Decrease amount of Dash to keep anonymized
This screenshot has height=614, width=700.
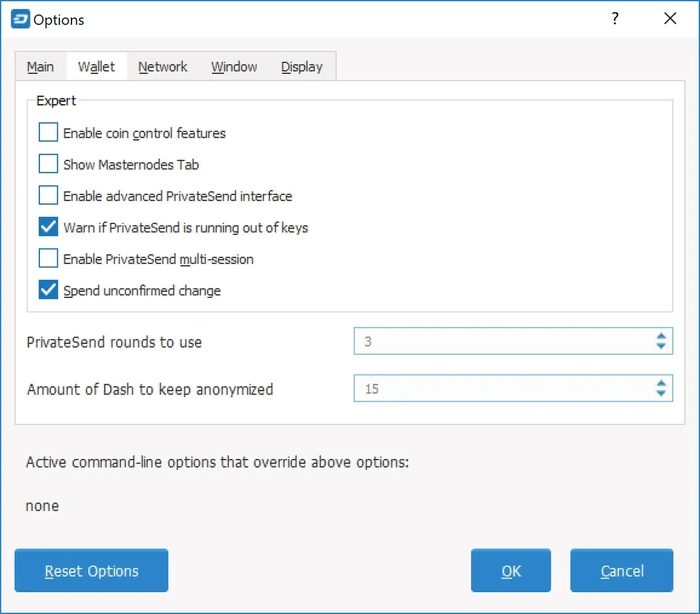pos(661,393)
